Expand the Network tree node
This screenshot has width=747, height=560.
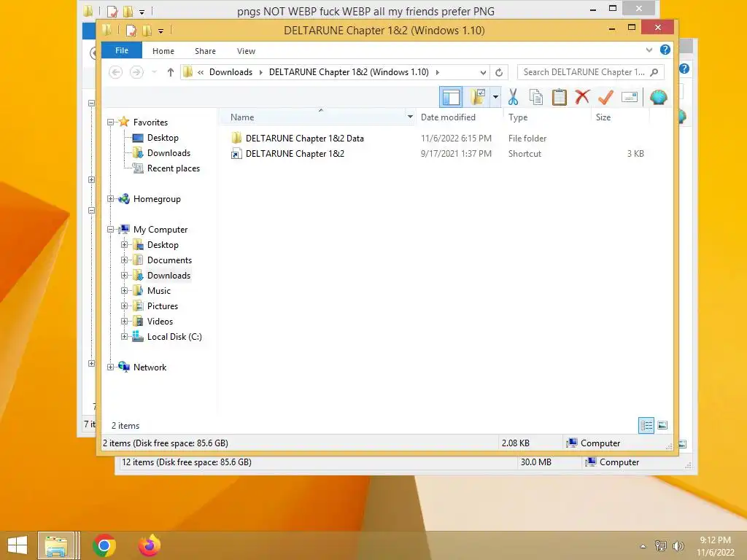pyautogui.click(x=110, y=367)
